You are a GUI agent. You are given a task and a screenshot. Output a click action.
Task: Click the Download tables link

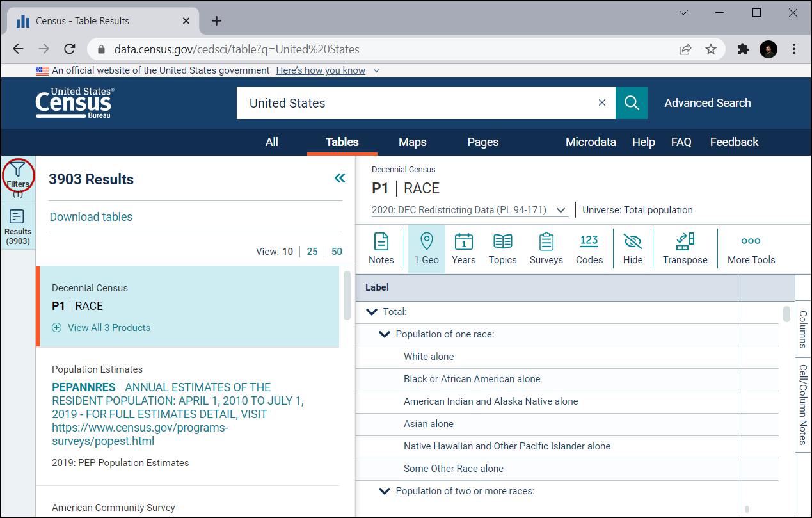91,217
